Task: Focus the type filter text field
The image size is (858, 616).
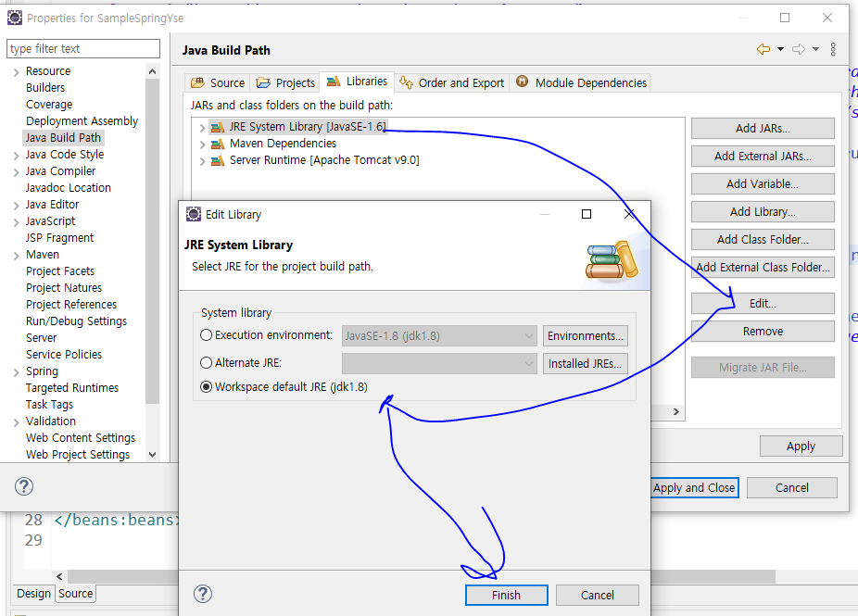Action: pyautogui.click(x=83, y=49)
